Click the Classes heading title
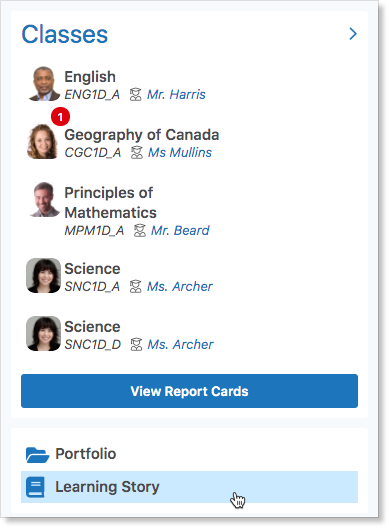389x528 pixels. click(x=65, y=34)
